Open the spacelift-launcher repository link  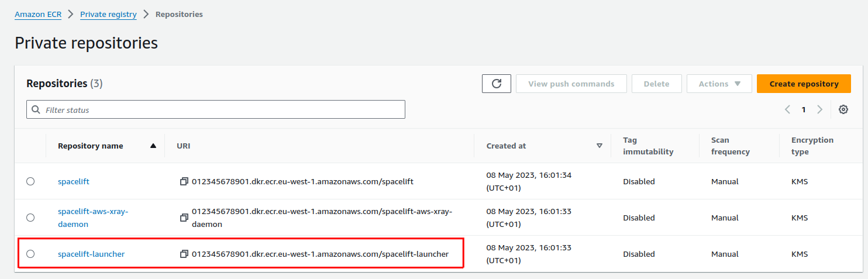pyautogui.click(x=91, y=254)
